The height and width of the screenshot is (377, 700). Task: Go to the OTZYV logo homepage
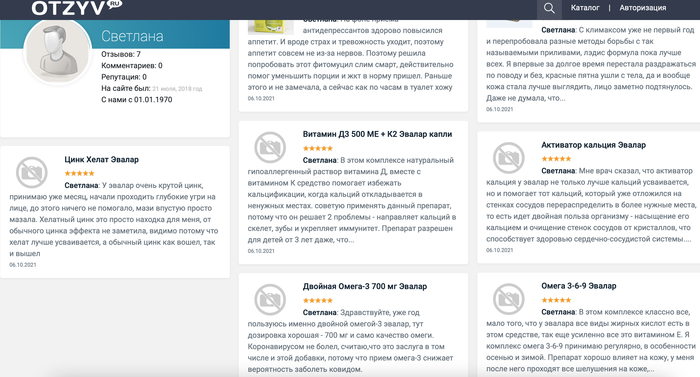[x=76, y=8]
